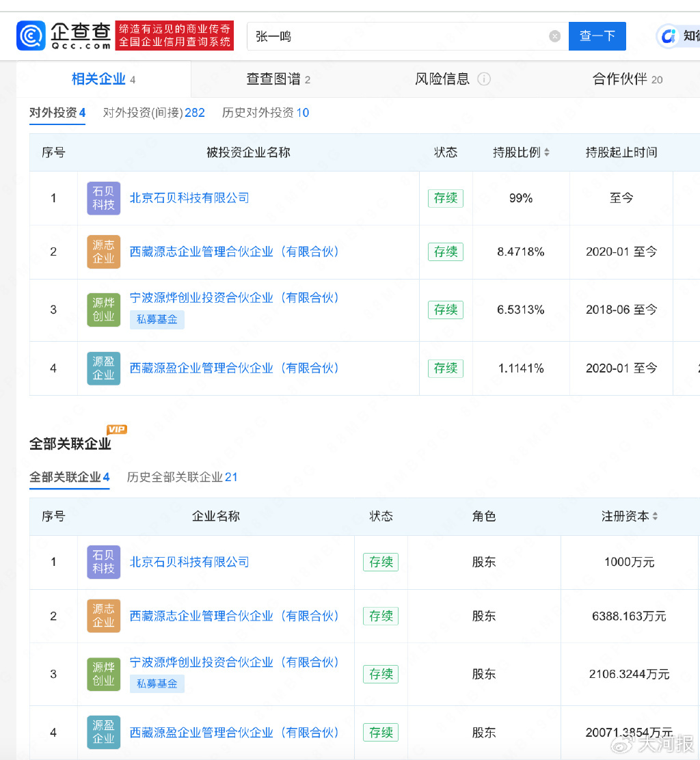The width and height of the screenshot is (700, 760).
Task: Click the 6388.163万元 registered capital cell
Action: 629,616
